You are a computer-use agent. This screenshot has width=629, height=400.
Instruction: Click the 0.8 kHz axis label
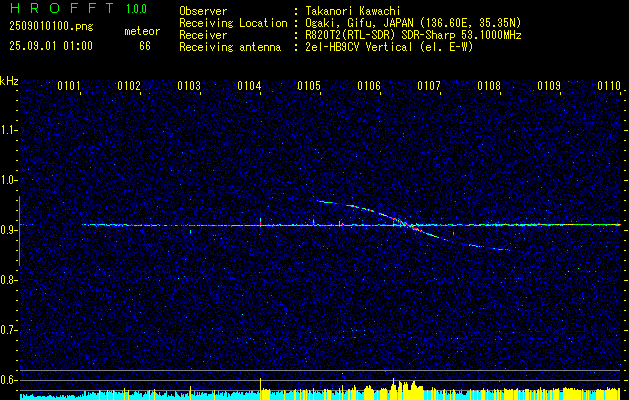pyautogui.click(x=8, y=280)
